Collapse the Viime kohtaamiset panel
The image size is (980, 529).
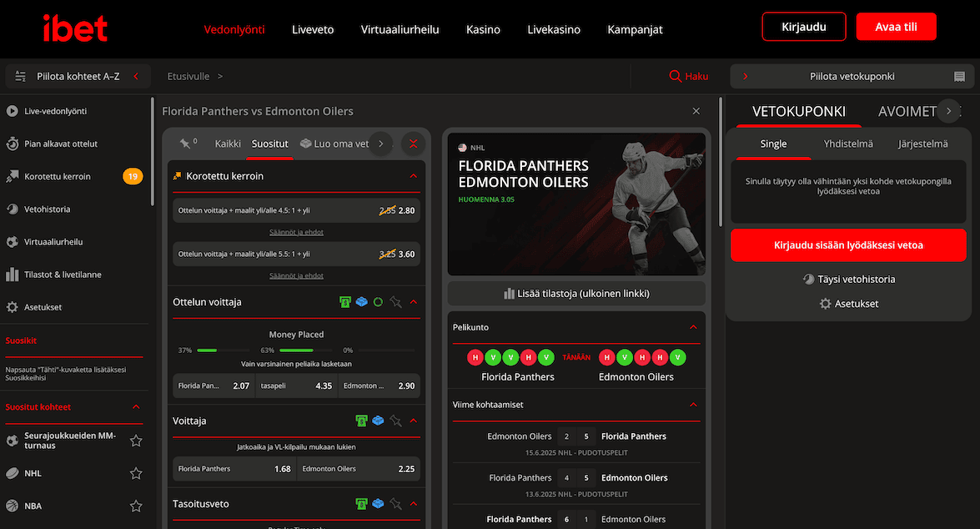click(x=693, y=405)
